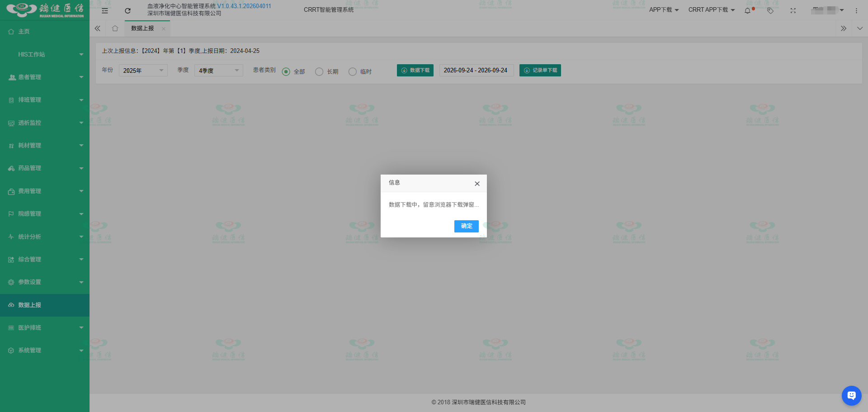868x412 pixels.
Task: Expand 药品管理 sidebar menu
Action: click(45, 168)
